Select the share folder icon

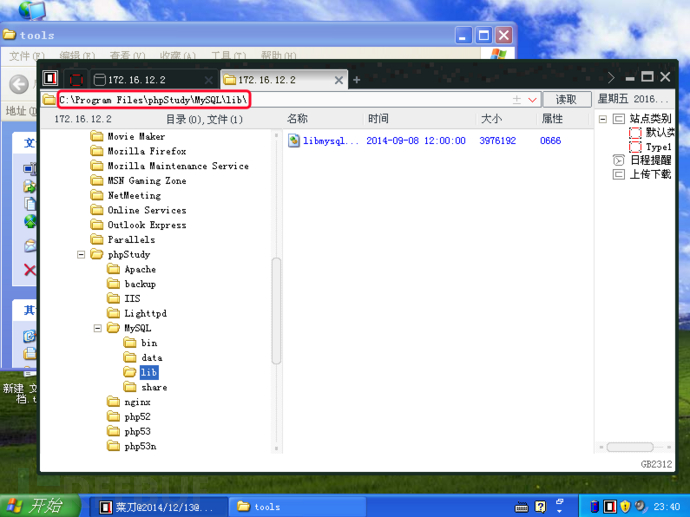(x=130, y=387)
